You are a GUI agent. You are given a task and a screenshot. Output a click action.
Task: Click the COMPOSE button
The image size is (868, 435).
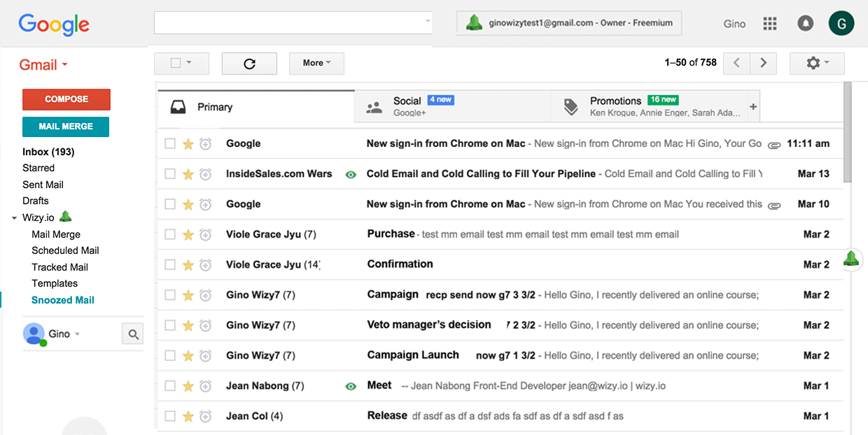point(66,99)
